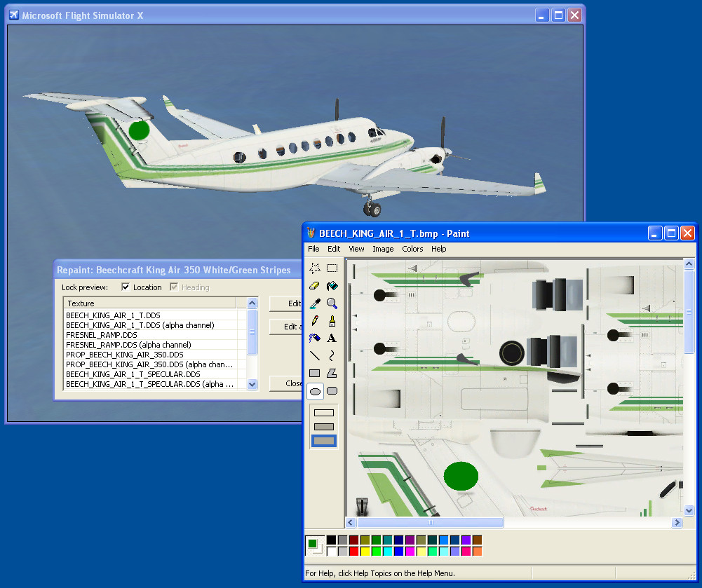
Task: Select BEECH_KING_AIR_1_T.DDS (alpha channel) row
Action: (x=155, y=325)
